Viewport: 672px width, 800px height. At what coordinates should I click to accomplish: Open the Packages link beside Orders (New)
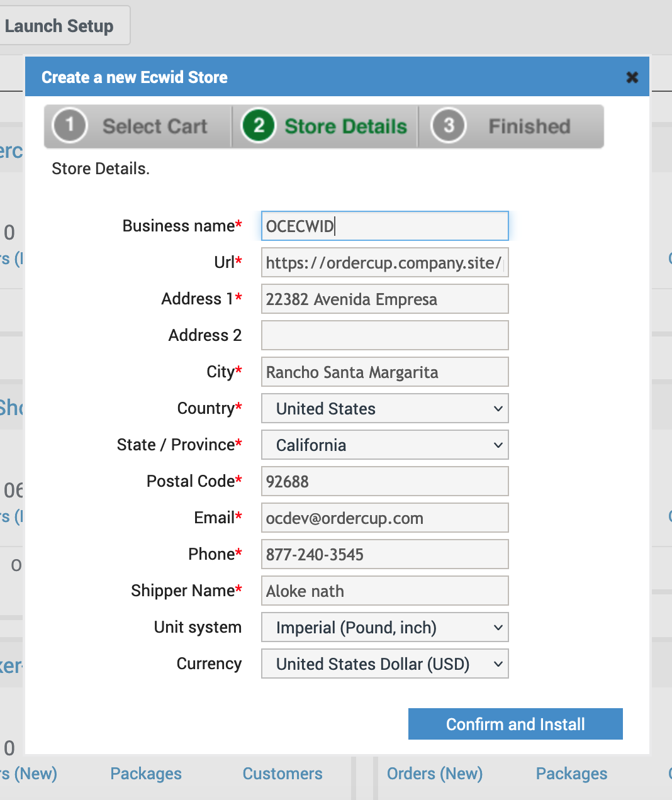coord(571,774)
